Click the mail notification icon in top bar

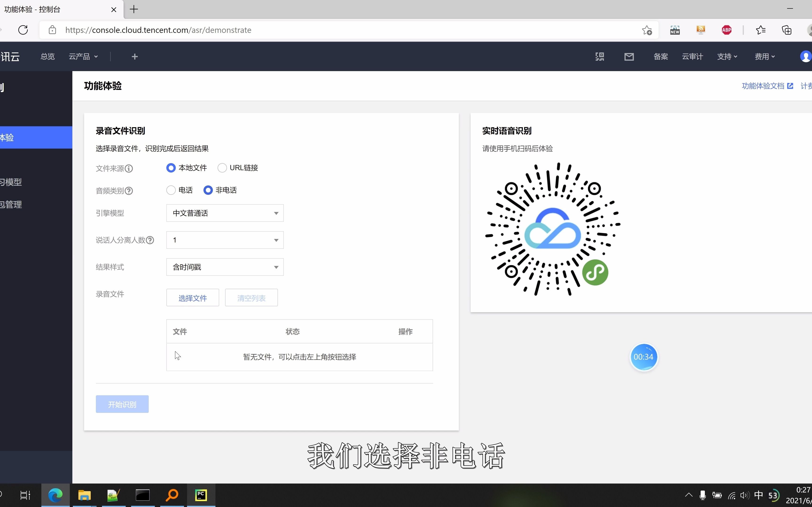[x=629, y=56]
